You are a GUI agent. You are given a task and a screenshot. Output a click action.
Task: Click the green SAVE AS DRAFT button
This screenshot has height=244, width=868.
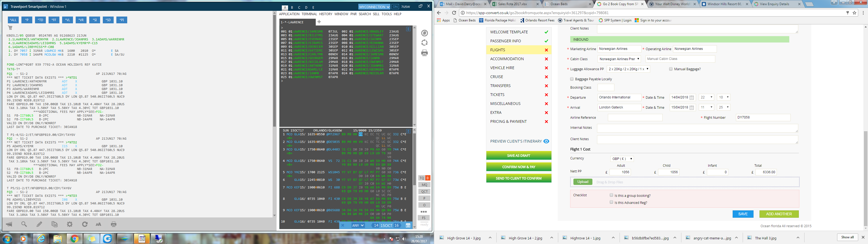pos(519,156)
